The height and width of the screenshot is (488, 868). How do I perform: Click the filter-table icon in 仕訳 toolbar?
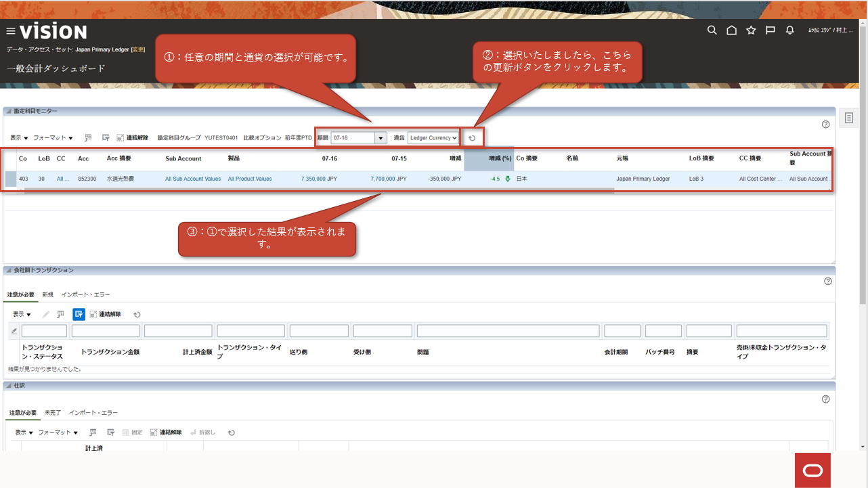[110, 432]
